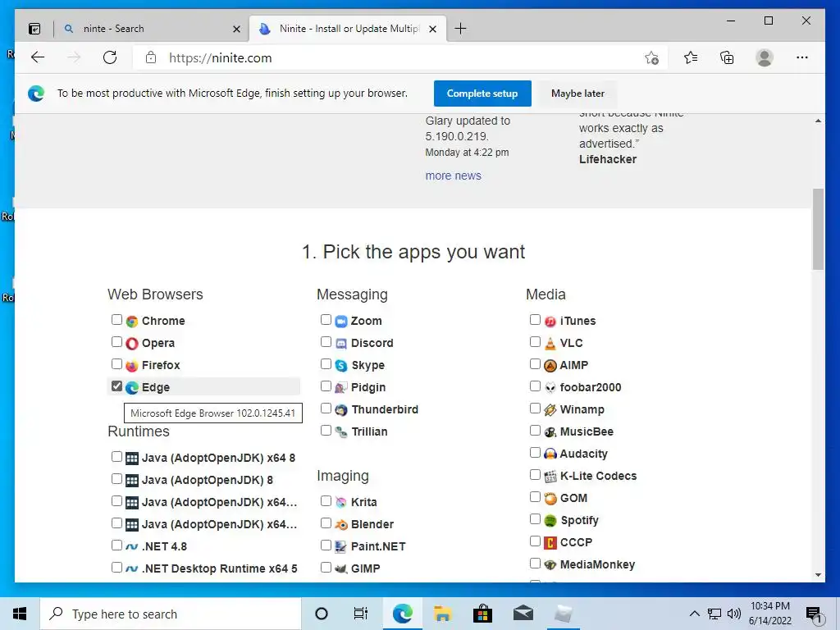Viewport: 840px width, 630px height.
Task: Go back to the previous page
Action: 38,57
